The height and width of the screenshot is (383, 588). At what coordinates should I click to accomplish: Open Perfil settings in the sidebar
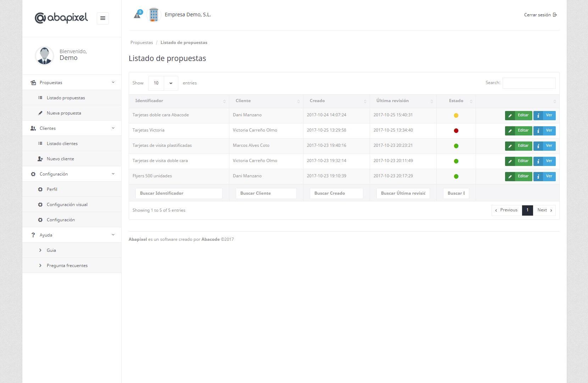point(72,189)
